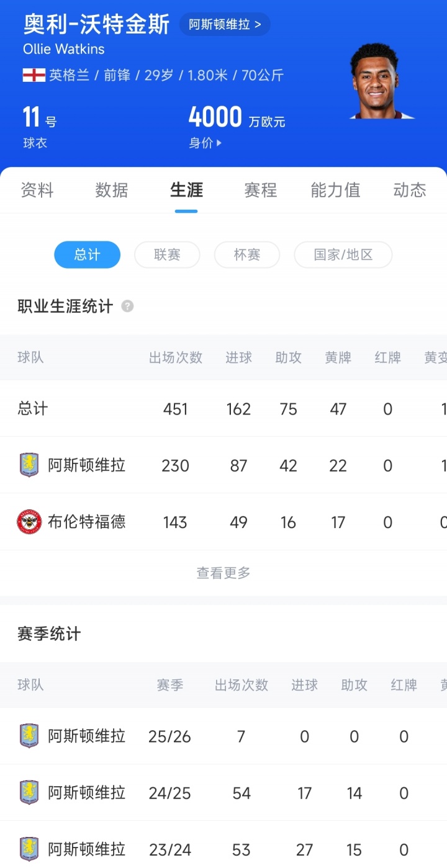Click the help icon next to 职业生涯统计

tap(127, 306)
